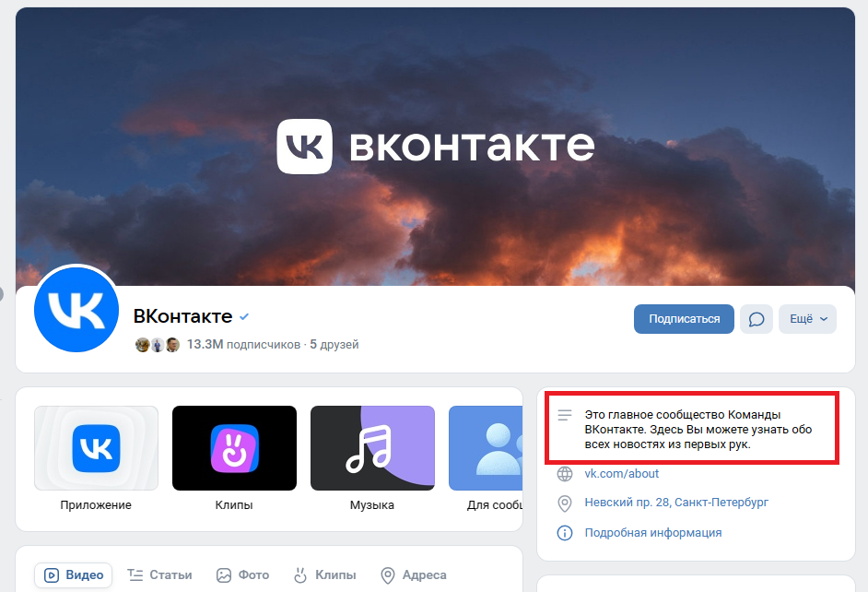Switch to the Адреса tab
Viewport: 868px width, 592px height.
414,575
